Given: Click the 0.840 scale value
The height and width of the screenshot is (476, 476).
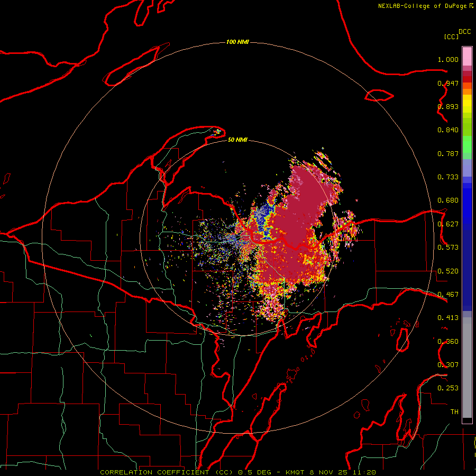Looking at the screenshot, I should point(448,130).
